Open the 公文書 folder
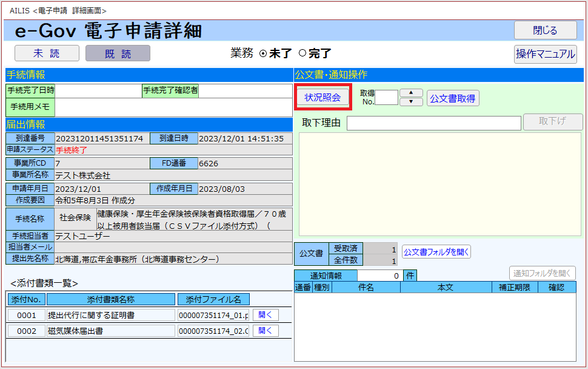588x369 pixels. [436, 252]
